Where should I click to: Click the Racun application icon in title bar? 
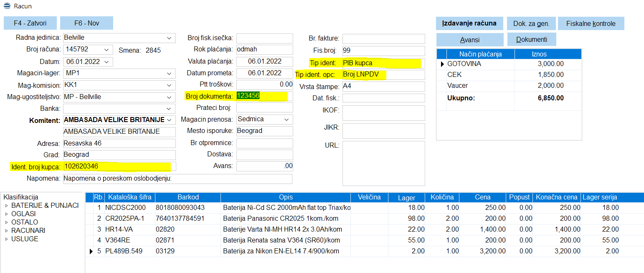[7, 6]
